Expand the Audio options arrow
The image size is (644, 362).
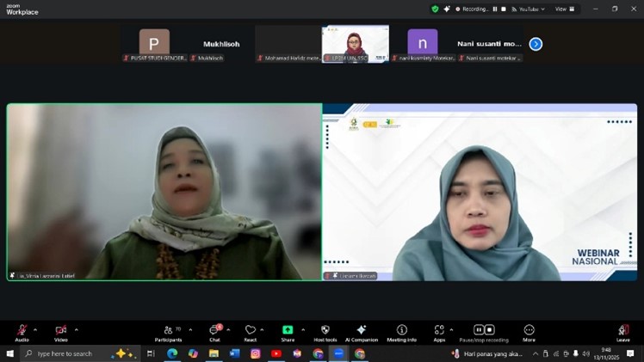[x=35, y=329]
